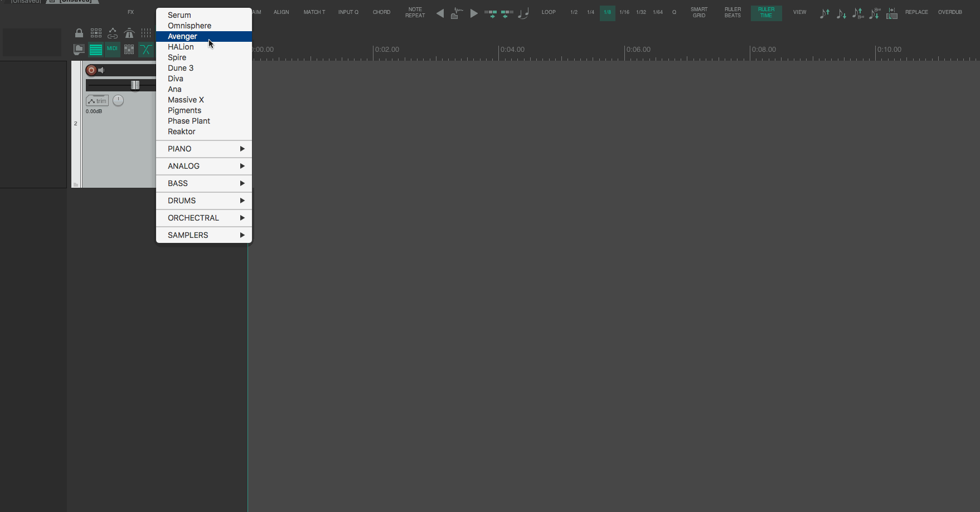
Task: Set grid to 1/16
Action: click(624, 12)
